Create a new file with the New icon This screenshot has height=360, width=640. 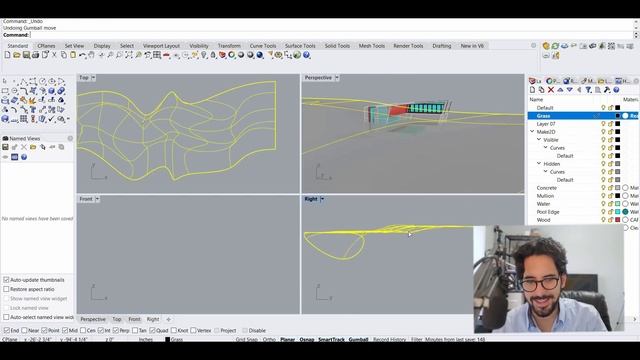pos(7,55)
